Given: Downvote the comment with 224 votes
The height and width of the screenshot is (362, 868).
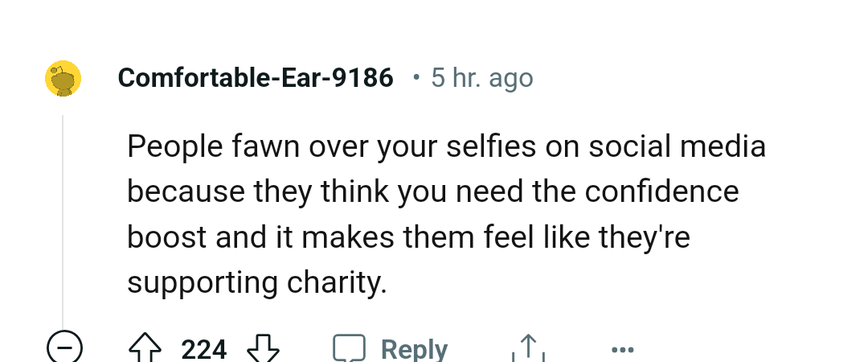Looking at the screenshot, I should coord(263,348).
